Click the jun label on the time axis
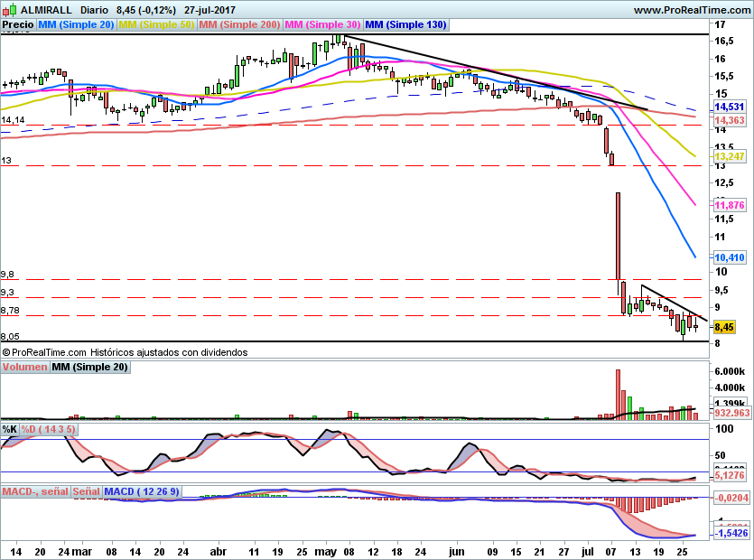Screen dimensions: 754x560 [456, 551]
